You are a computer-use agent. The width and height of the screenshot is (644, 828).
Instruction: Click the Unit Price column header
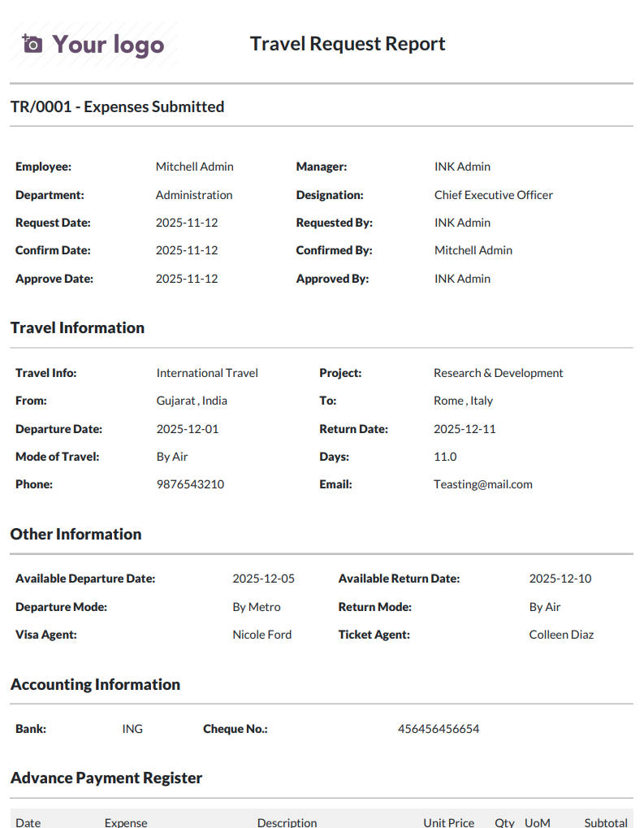coord(448,822)
